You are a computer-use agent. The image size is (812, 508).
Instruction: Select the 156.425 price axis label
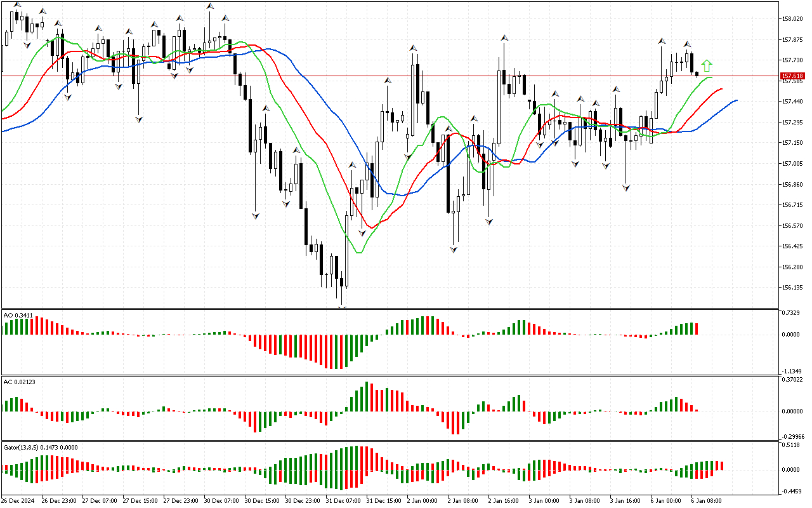pyautogui.click(x=793, y=246)
